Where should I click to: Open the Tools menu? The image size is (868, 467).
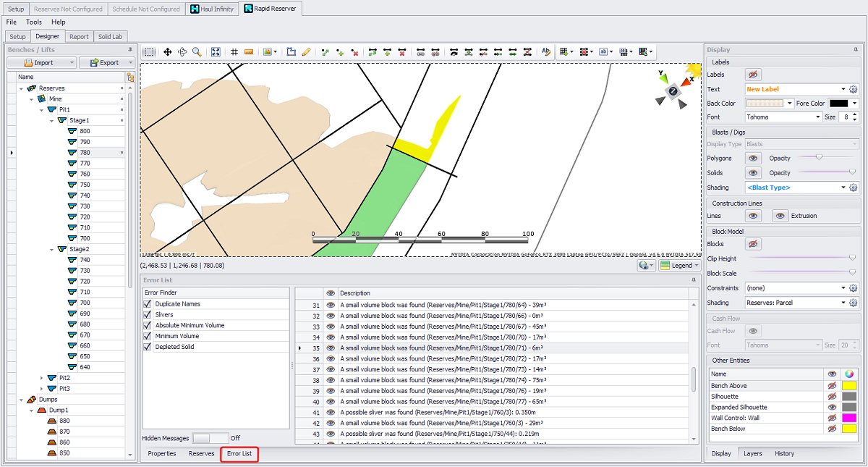pyautogui.click(x=34, y=22)
